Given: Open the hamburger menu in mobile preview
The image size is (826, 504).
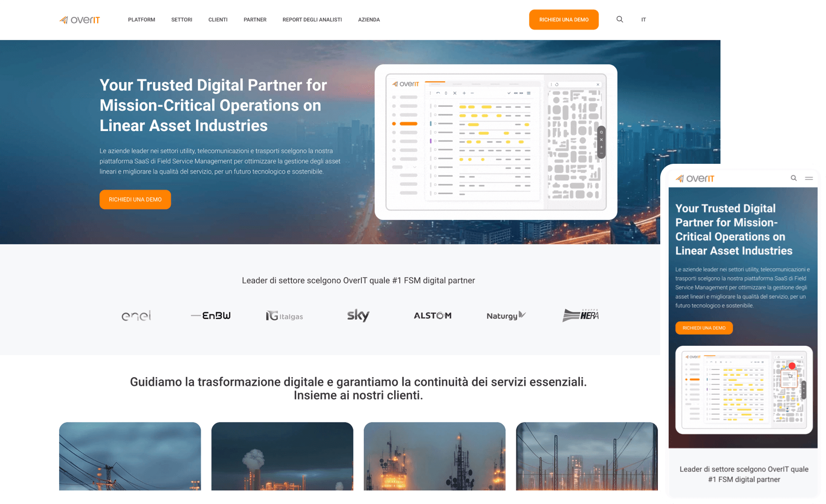Looking at the screenshot, I should pos(809,178).
